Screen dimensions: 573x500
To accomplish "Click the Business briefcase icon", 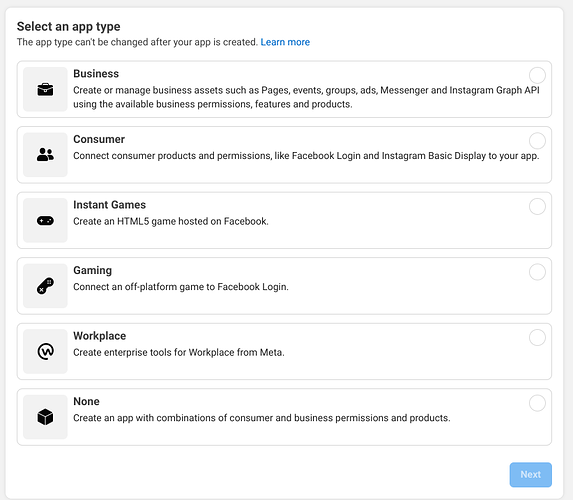I will [45, 89].
